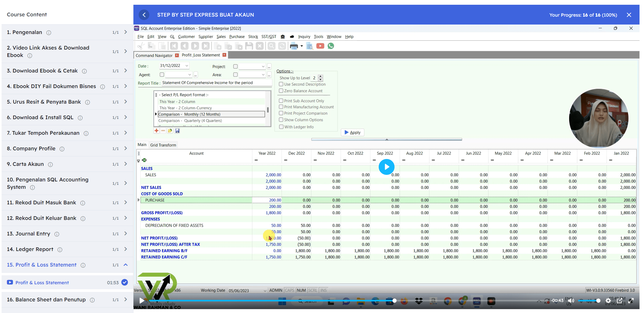Open the print dropdown arrow
The width and height of the screenshot is (644, 313).
(x=301, y=46)
